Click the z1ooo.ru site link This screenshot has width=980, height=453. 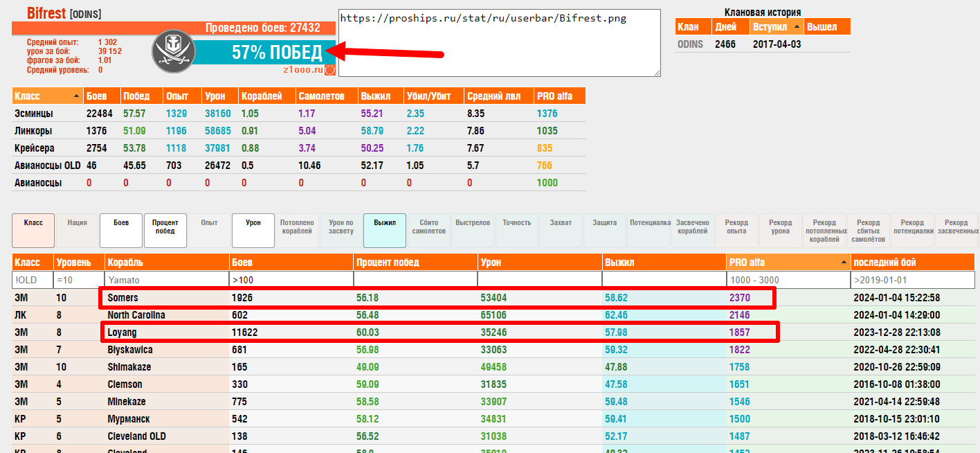coord(303,69)
